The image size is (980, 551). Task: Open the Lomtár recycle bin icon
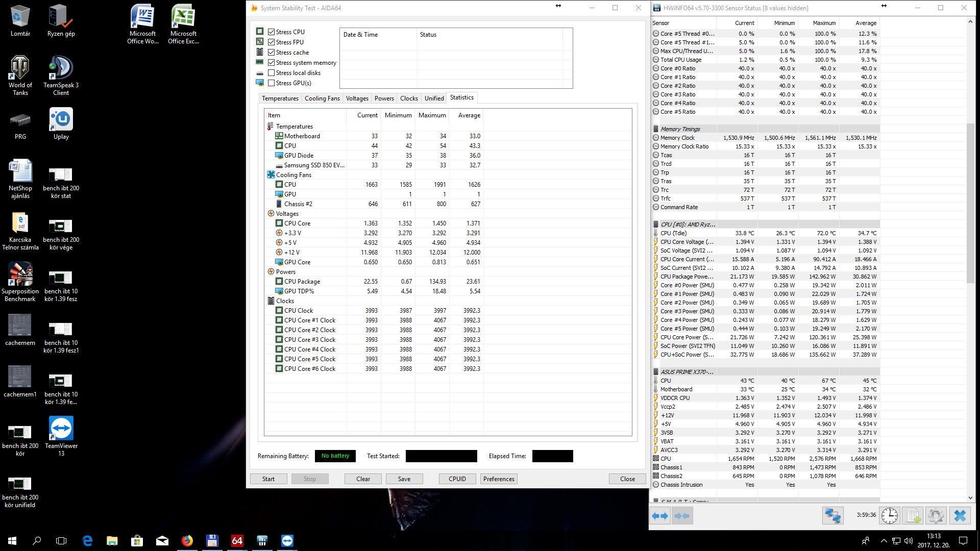[x=20, y=20]
